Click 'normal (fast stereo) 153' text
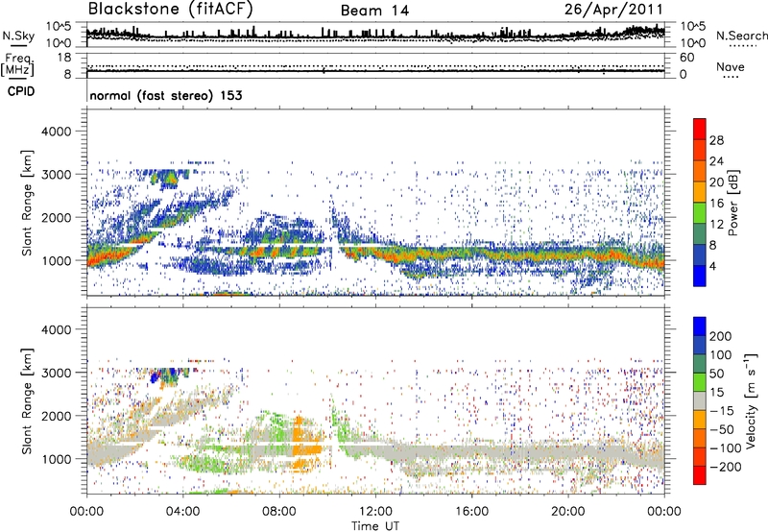This screenshot has height=532, width=768. click(x=166, y=95)
